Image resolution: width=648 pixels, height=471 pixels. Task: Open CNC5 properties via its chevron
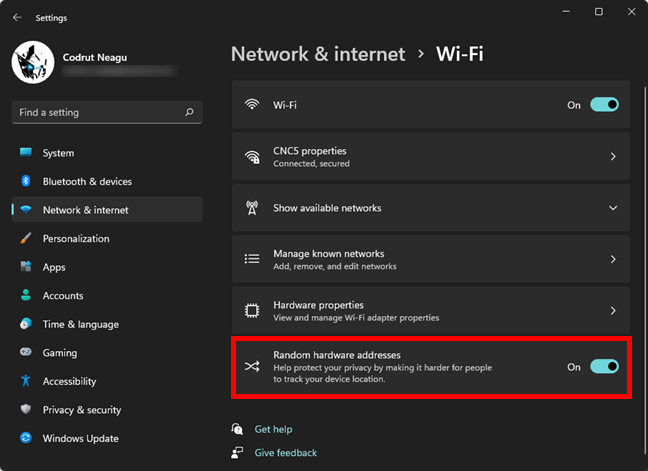pos(613,157)
